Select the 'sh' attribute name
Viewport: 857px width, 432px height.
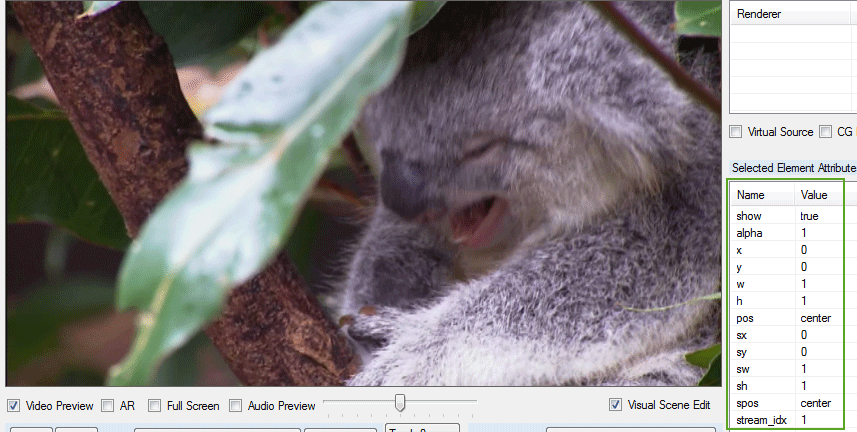(742, 386)
